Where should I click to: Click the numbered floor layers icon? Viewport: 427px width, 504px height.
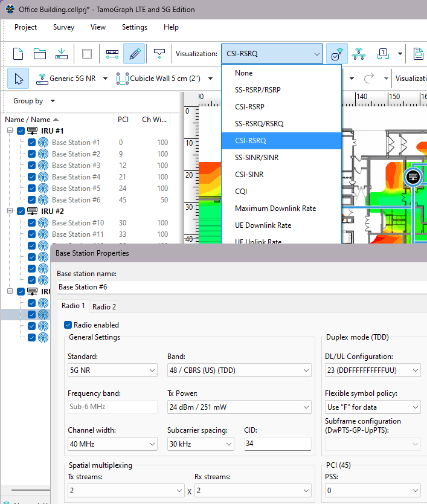[383, 54]
